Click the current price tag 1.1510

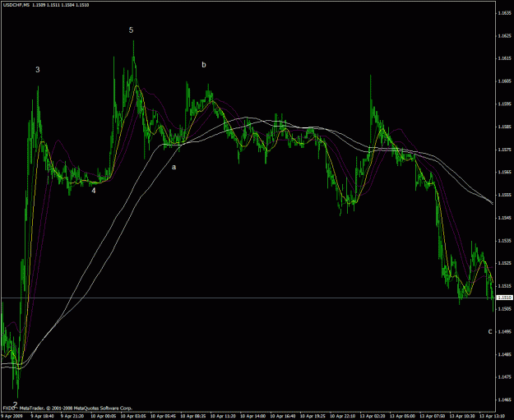[x=504, y=298]
